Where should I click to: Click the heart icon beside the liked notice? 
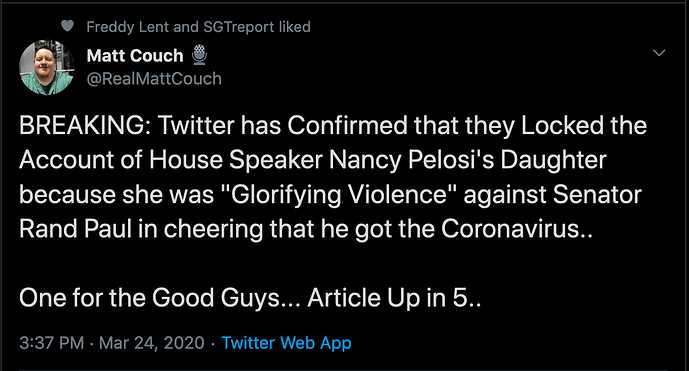(x=67, y=26)
